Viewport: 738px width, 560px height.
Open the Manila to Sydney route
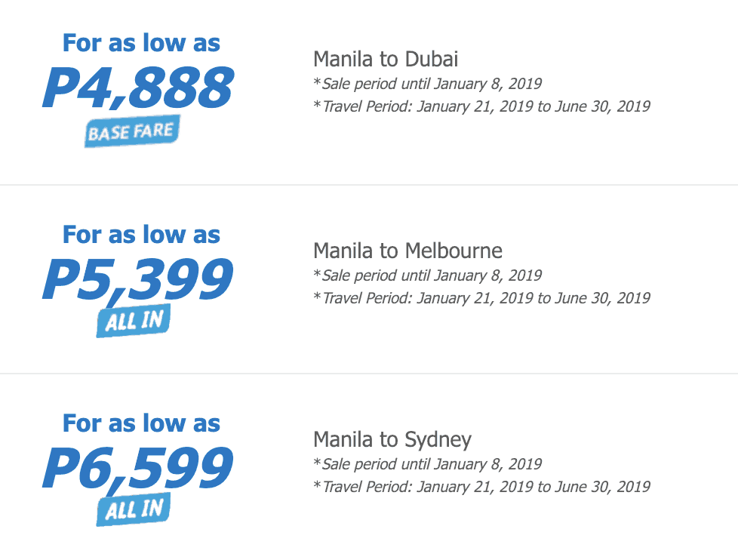tap(392, 439)
